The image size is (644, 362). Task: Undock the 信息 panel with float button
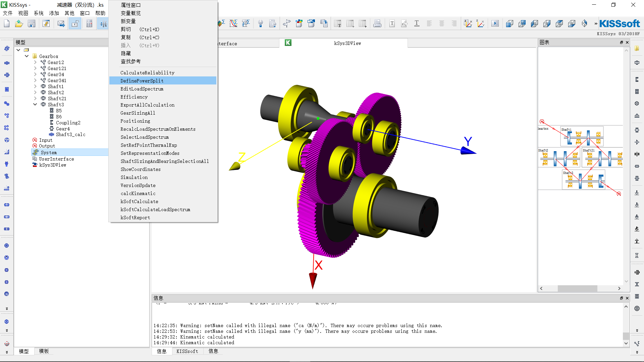click(x=622, y=298)
